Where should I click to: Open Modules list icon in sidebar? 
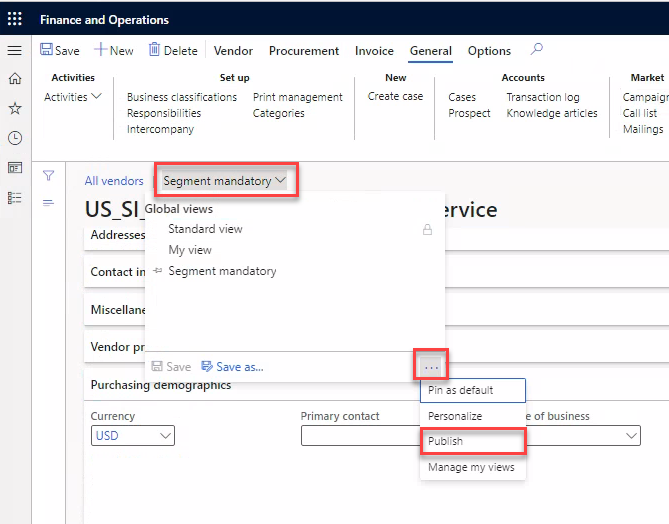[x=14, y=198]
